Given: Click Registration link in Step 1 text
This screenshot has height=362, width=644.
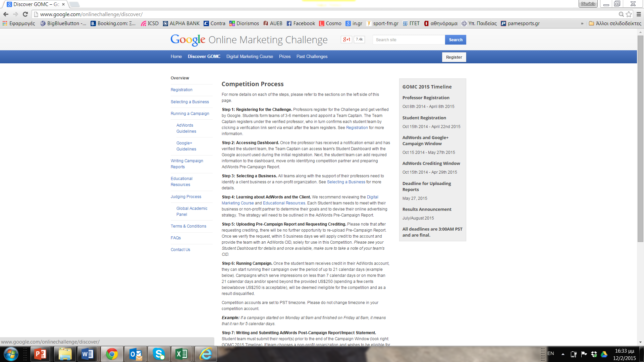Looking at the screenshot, I should coord(357,128).
